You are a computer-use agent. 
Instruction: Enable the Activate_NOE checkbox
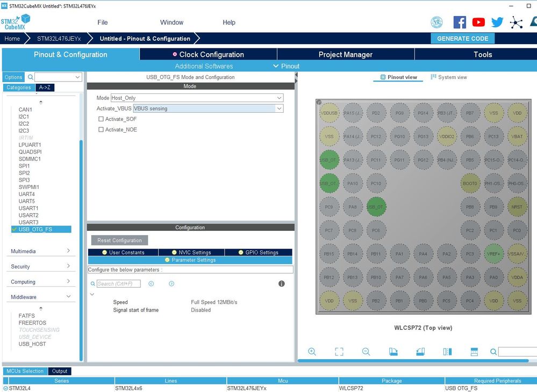(x=101, y=129)
